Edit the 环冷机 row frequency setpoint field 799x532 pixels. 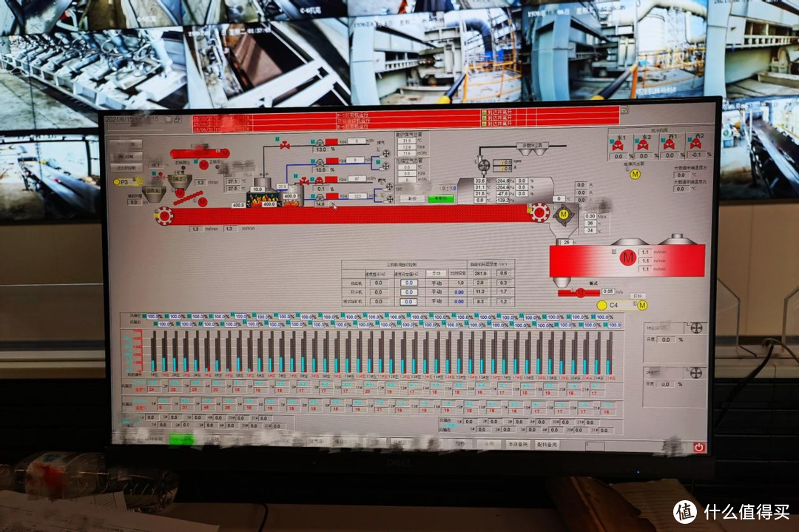(409, 292)
